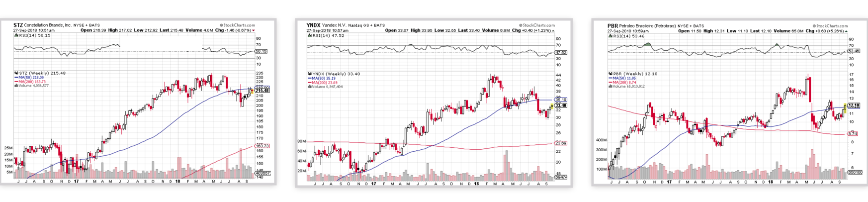Click the 'MA(200) 163.73' legend entry
The width and height of the screenshot is (868, 202).
tap(30, 82)
